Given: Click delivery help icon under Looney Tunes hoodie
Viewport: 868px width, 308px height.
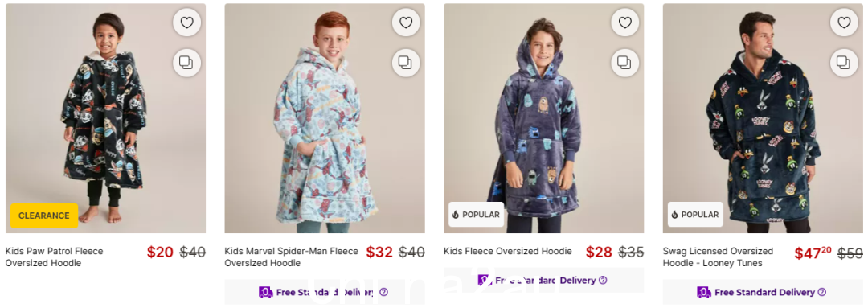Looking at the screenshot, I should tap(822, 292).
